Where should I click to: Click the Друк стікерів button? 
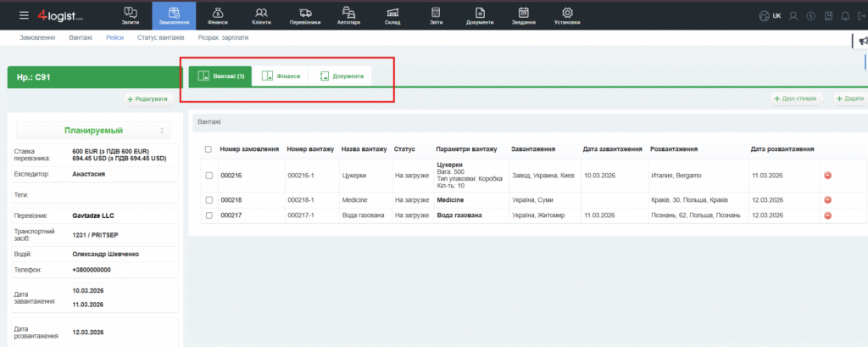click(x=796, y=98)
